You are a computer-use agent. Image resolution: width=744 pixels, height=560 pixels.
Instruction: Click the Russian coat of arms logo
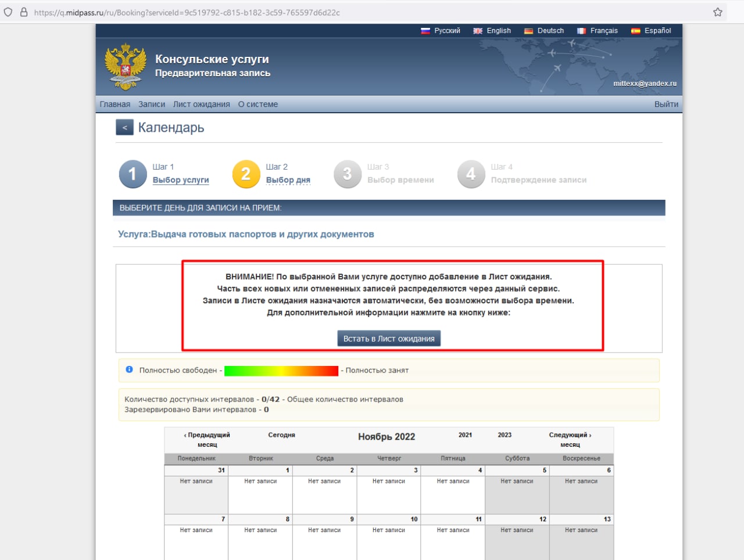(x=125, y=67)
